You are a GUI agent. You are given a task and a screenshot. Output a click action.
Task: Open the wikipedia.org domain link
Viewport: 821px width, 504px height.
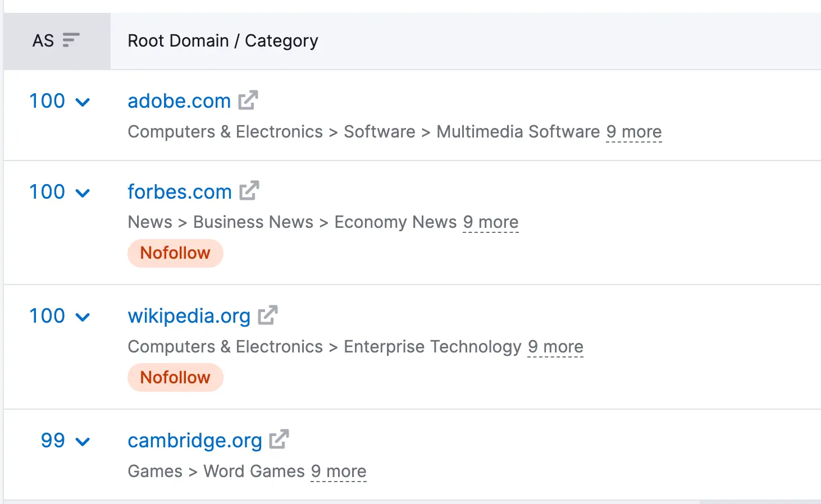click(x=189, y=316)
